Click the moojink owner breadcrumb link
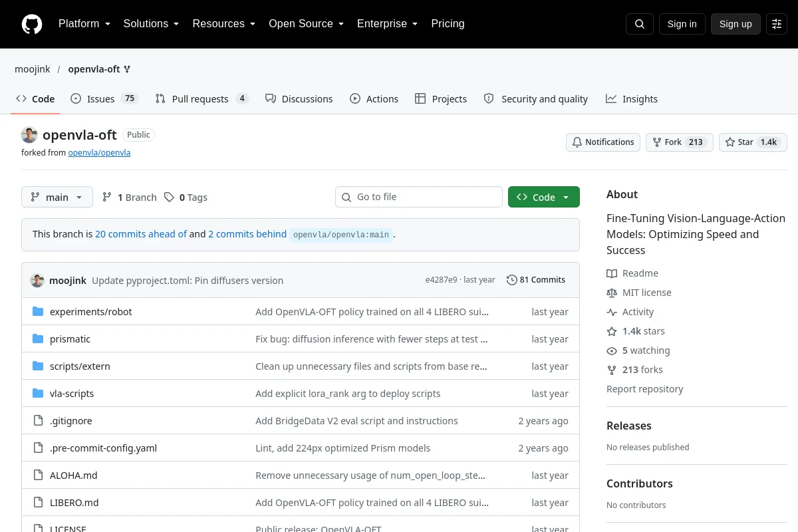 [33, 69]
